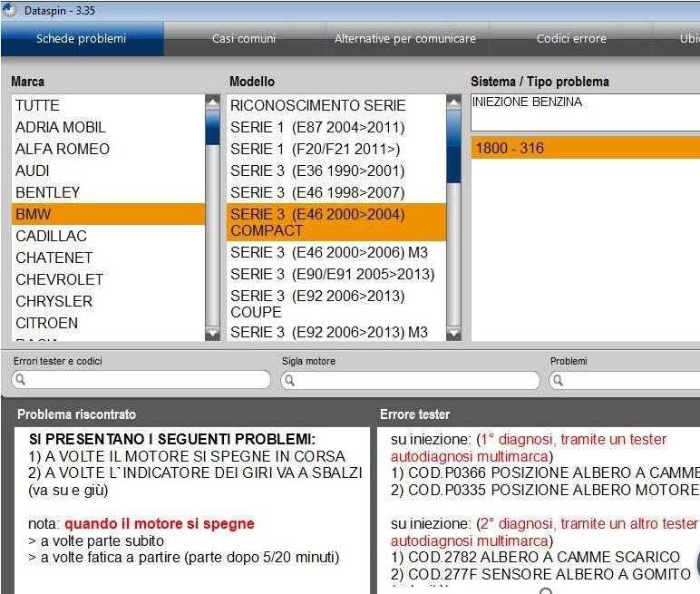The image size is (700, 594).
Task: Click the Errore tester text box
Action: [539, 511]
